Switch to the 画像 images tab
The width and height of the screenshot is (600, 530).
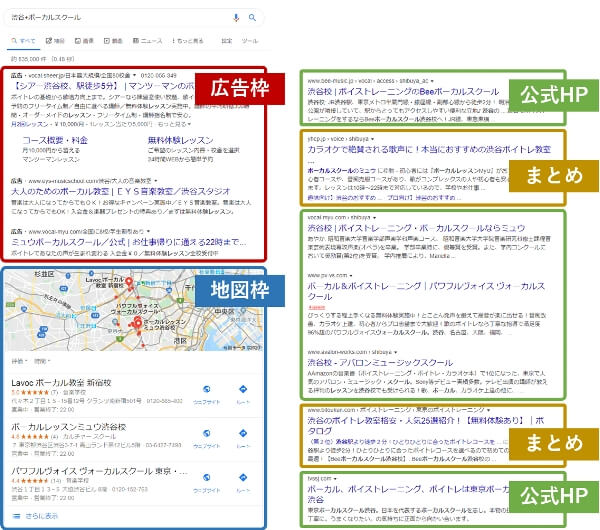pos(84,41)
